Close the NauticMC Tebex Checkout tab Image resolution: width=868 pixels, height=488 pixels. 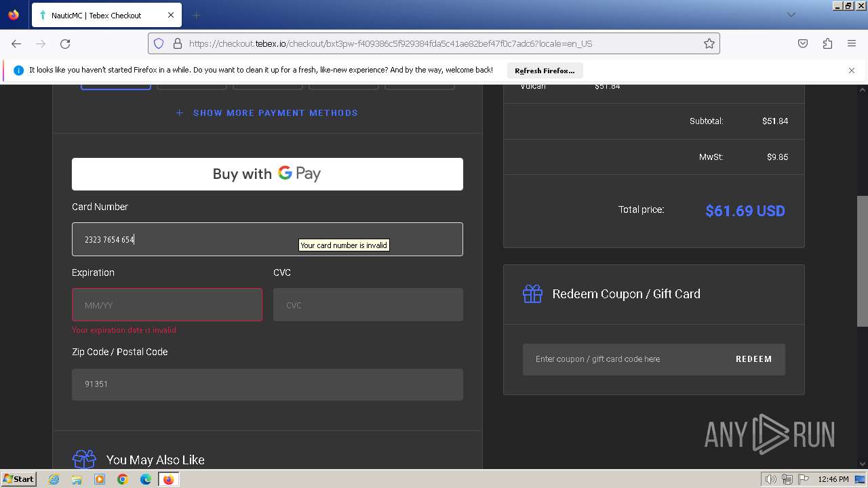171,15
